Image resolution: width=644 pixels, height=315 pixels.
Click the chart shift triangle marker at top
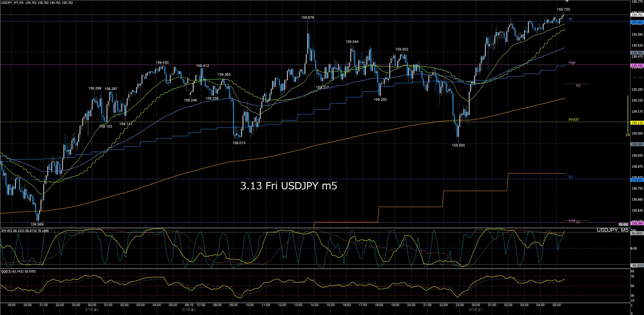567,2
